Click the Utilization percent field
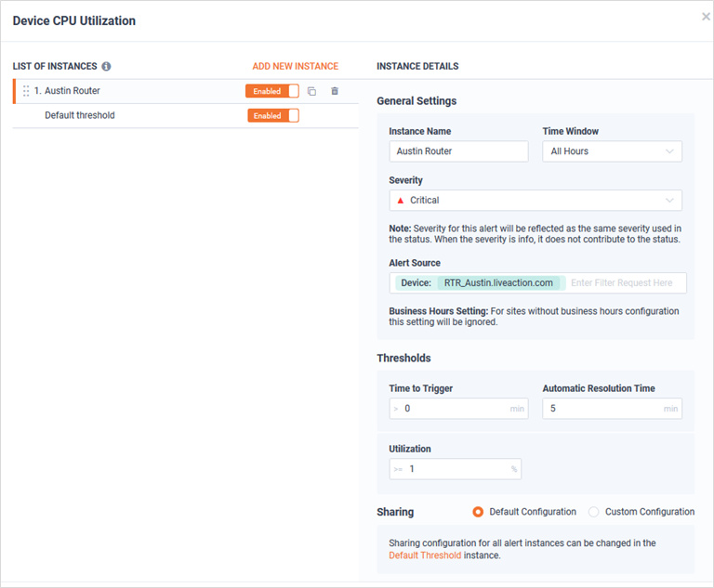The height and width of the screenshot is (588, 714). (455, 469)
